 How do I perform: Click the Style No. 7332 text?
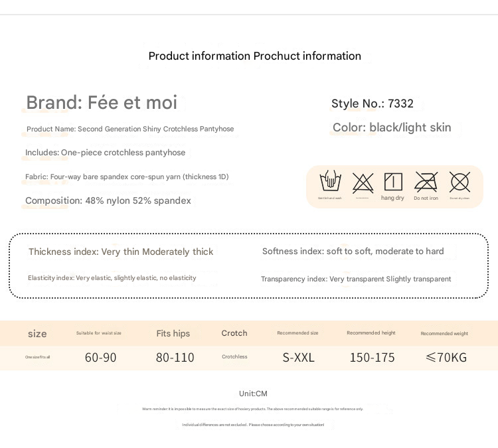[373, 104]
